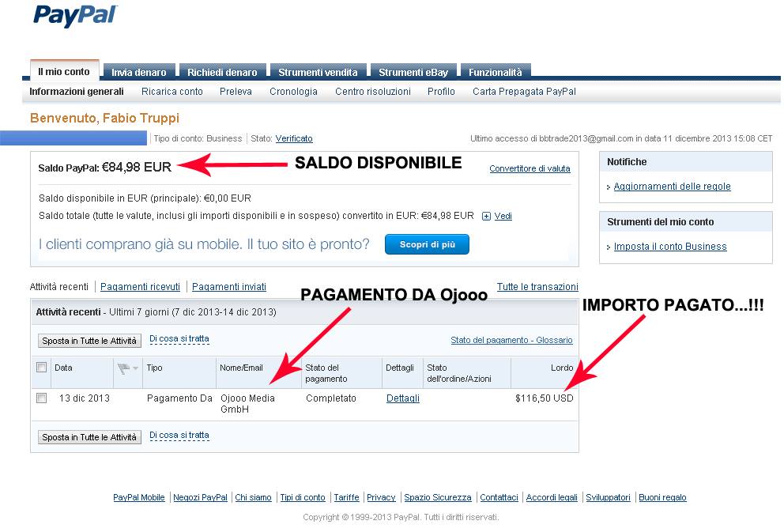Click lower Sposta in Tutte le Attività button
784x532 pixels.
(x=89, y=437)
